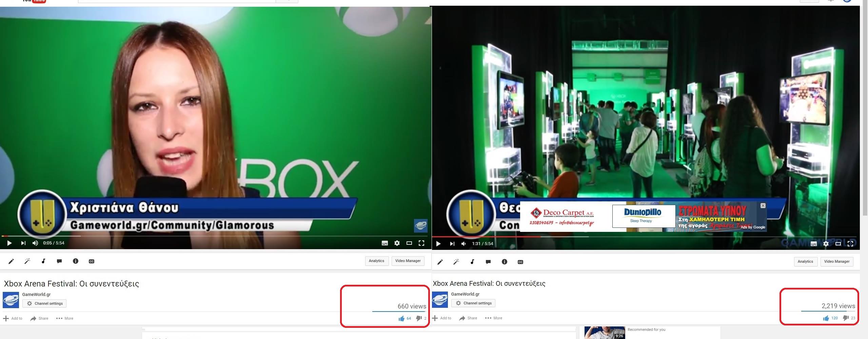Skip to next video in right player
The height and width of the screenshot is (339, 868).
pos(452,244)
